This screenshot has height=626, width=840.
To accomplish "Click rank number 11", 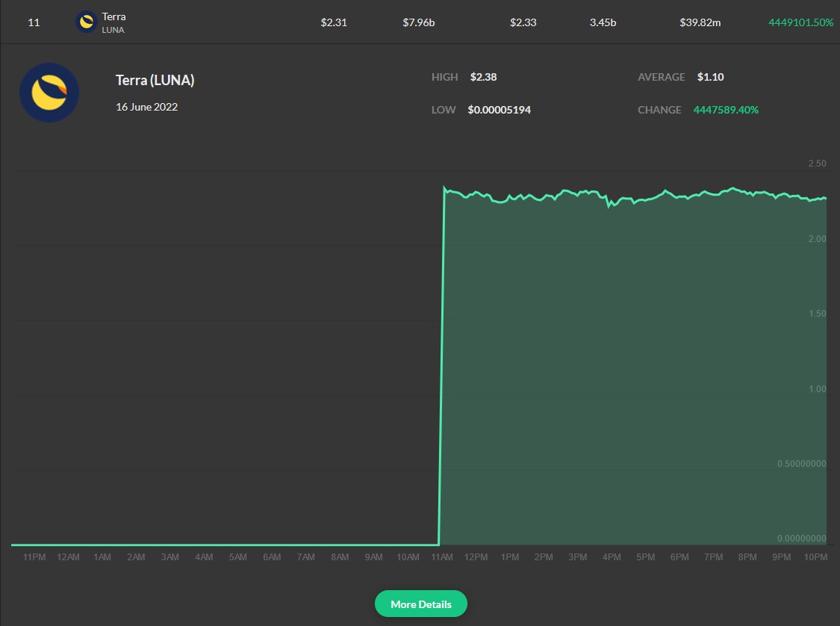I will [34, 22].
